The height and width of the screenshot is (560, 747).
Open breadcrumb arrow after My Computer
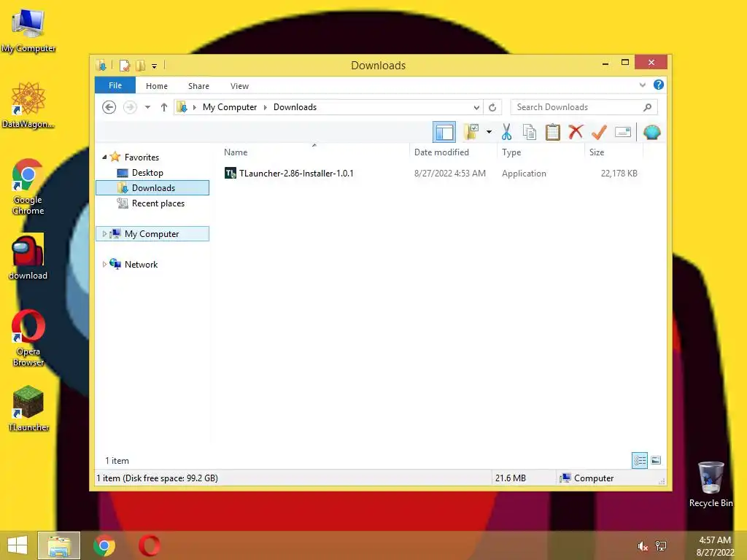click(266, 107)
